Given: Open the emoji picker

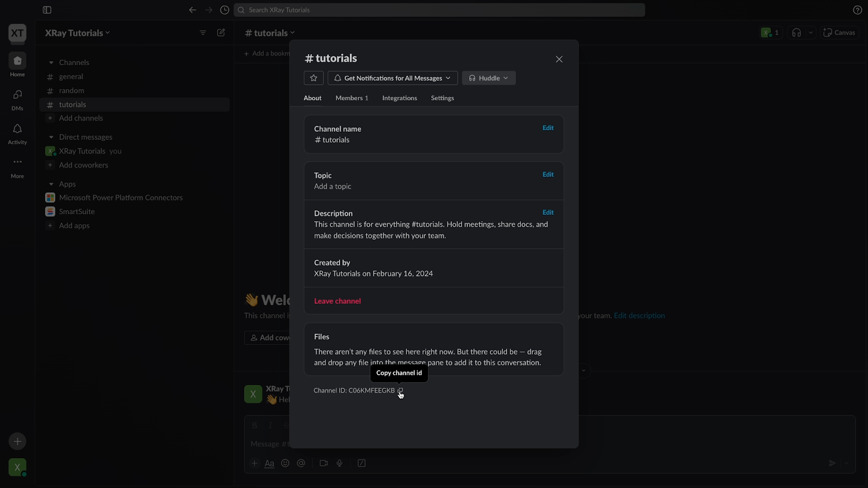Looking at the screenshot, I should click(x=285, y=463).
